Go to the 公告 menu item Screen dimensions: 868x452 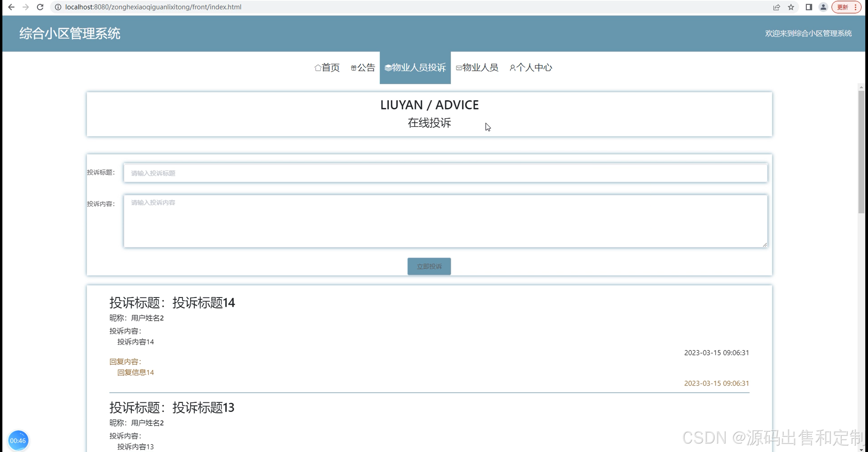363,68
